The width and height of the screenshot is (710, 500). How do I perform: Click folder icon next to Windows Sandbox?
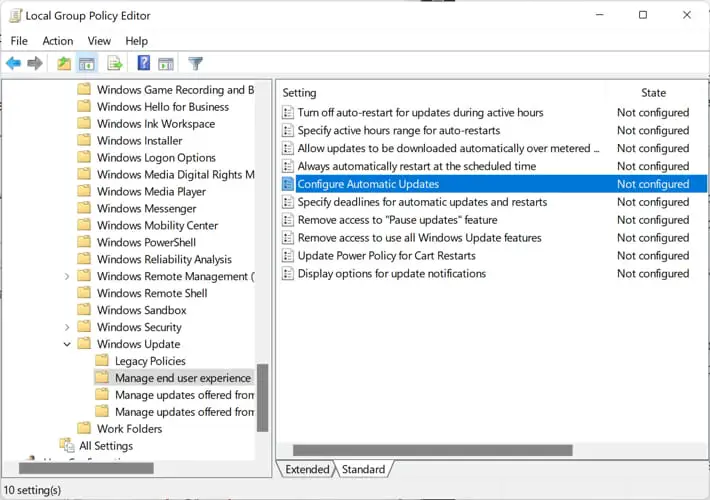point(84,310)
